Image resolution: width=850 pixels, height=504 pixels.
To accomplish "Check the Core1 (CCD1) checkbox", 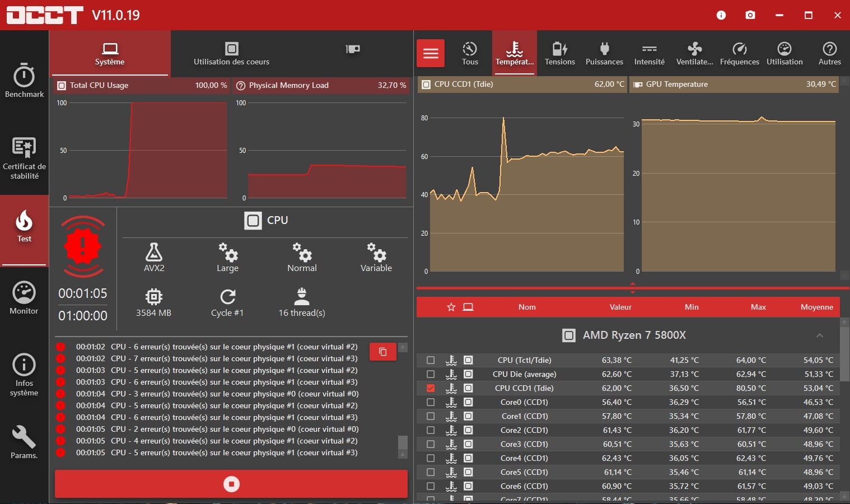I will pyautogui.click(x=431, y=416).
